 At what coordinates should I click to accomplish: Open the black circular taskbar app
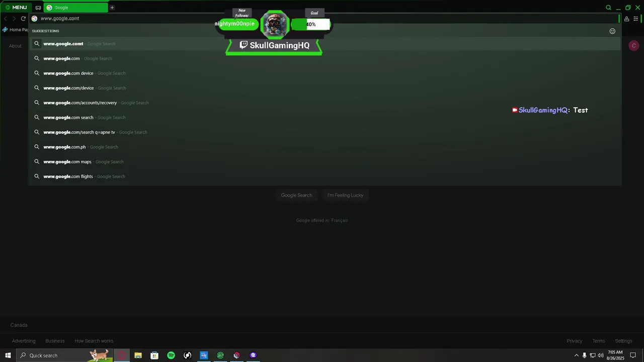click(x=187, y=355)
